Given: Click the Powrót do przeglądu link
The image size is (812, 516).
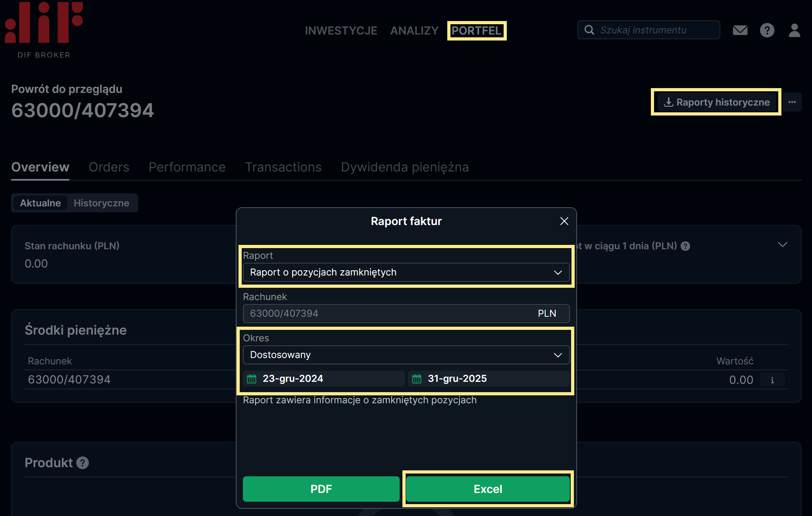Looking at the screenshot, I should pos(67,89).
